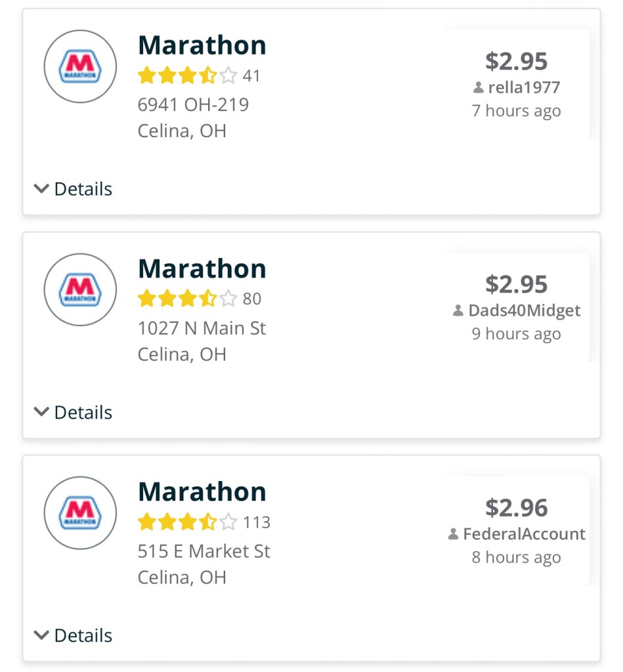
Task: Click Marathon logo for 515 E Market St
Action: [80, 513]
